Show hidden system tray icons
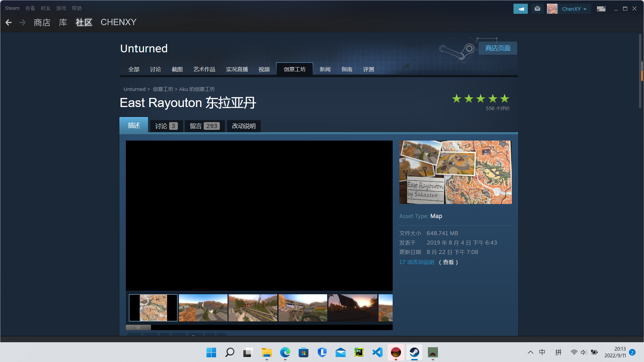644x362 pixels. [530, 352]
